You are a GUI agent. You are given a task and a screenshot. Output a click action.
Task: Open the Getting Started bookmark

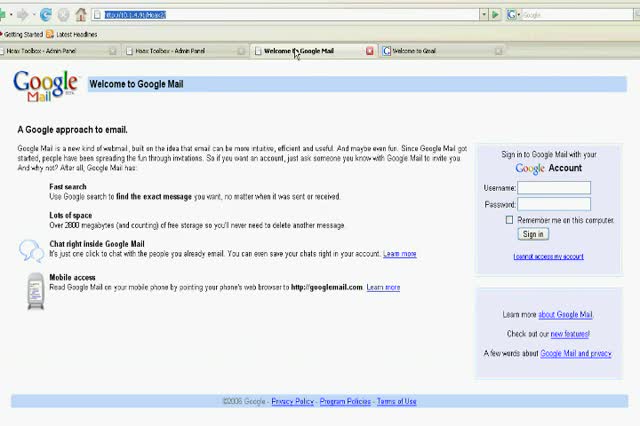pyautogui.click(x=21, y=34)
